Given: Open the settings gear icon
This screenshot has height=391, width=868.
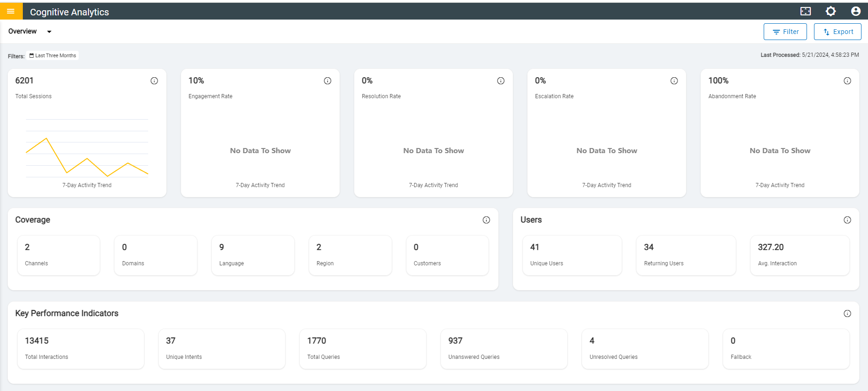Looking at the screenshot, I should pyautogui.click(x=831, y=11).
